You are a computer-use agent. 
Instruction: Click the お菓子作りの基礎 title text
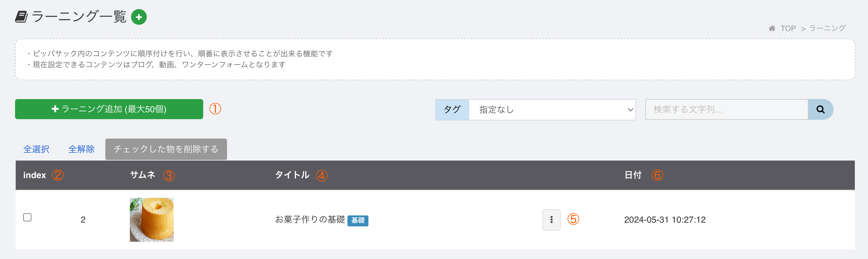coord(310,219)
